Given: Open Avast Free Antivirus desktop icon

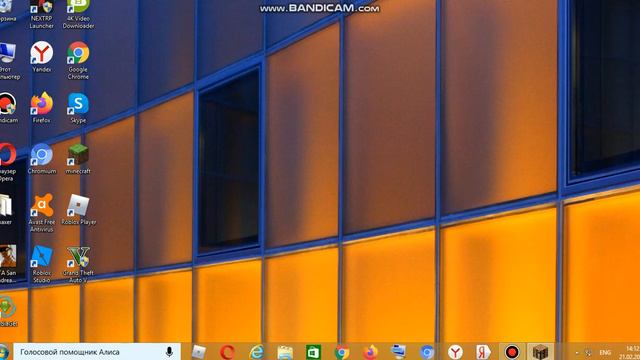Looking at the screenshot, I should click(x=42, y=213).
